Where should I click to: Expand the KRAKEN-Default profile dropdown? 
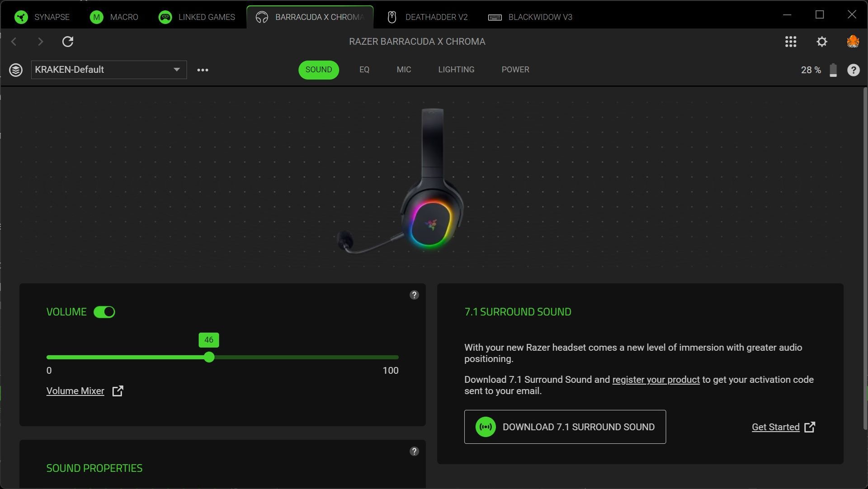[176, 70]
